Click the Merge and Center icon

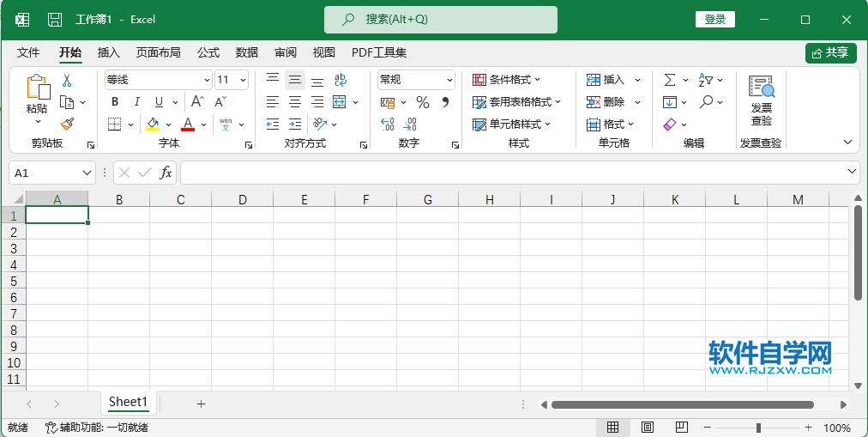(340, 102)
